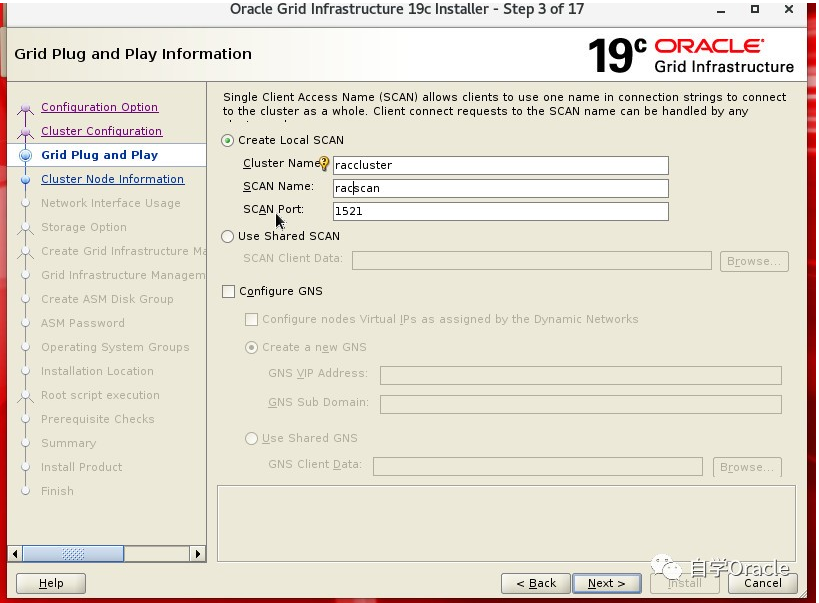This screenshot has width=819, height=603.
Task: Click the SCAN Client Data field
Action: point(532,261)
